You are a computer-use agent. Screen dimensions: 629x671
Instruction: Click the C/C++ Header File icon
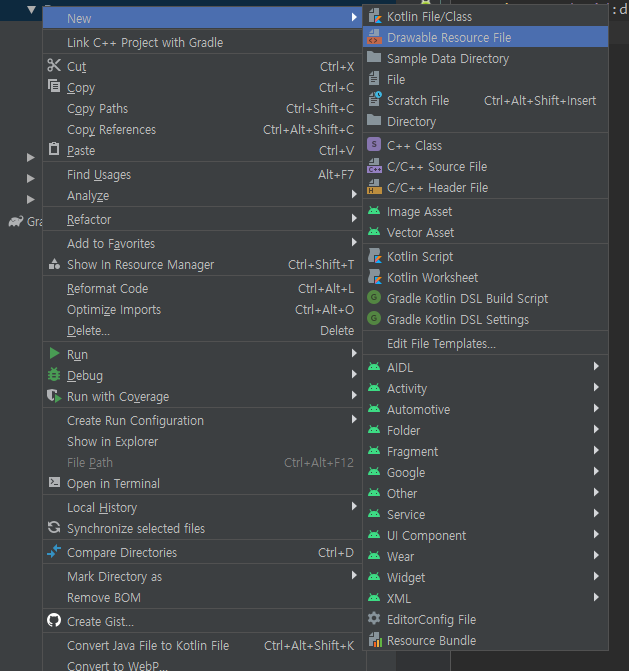tap(374, 187)
